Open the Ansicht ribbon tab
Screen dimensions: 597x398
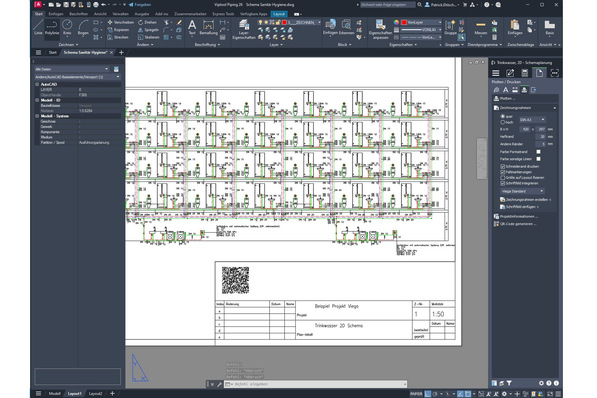click(x=100, y=14)
